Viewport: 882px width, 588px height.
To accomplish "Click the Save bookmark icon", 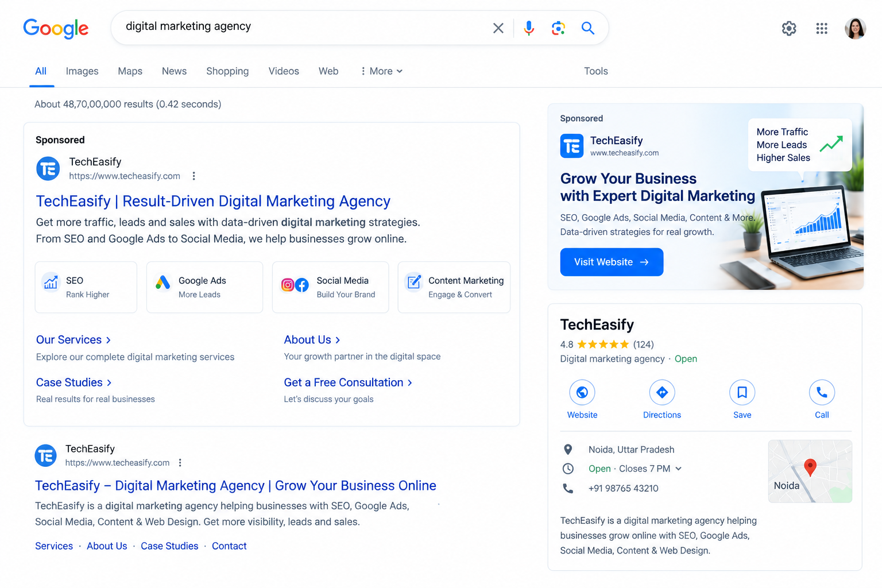I will [742, 392].
